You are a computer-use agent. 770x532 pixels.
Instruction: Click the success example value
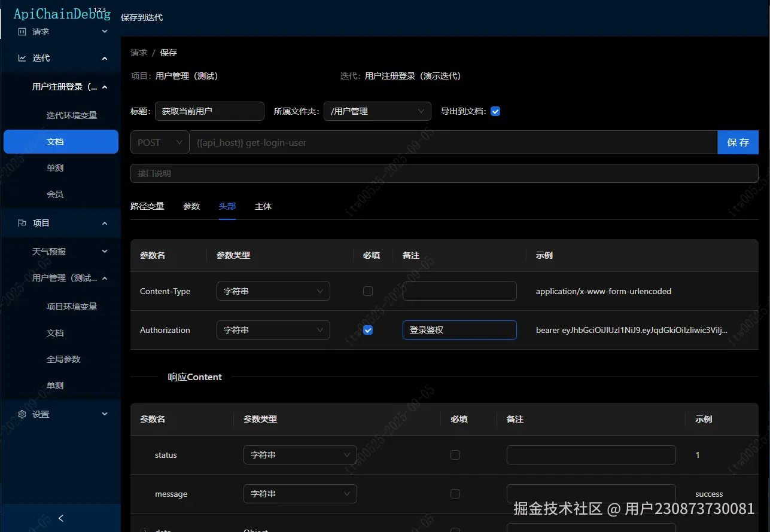coord(709,494)
